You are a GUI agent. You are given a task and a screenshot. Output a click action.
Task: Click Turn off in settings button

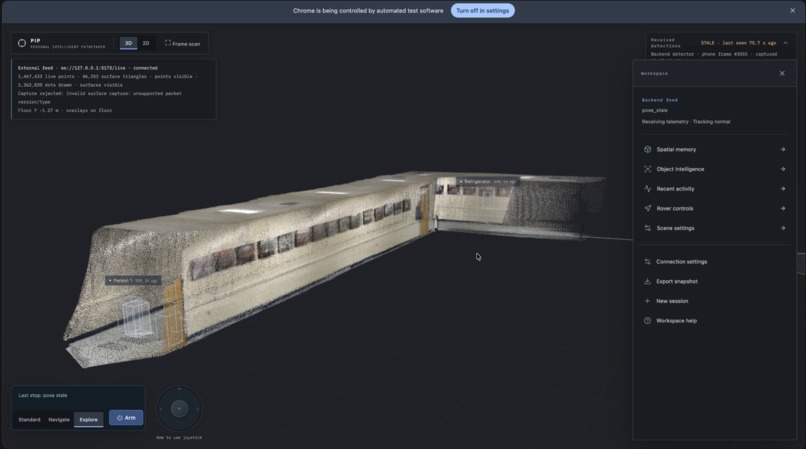click(483, 11)
